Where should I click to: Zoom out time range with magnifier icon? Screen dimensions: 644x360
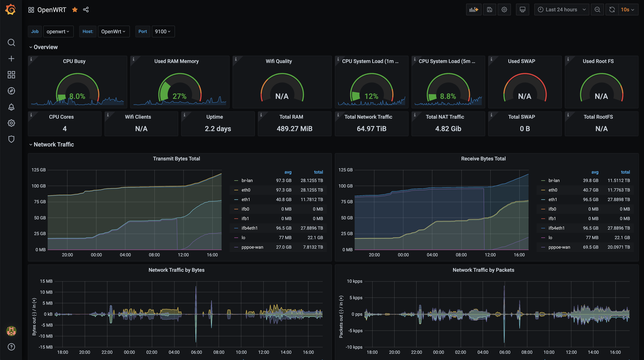pyautogui.click(x=597, y=10)
